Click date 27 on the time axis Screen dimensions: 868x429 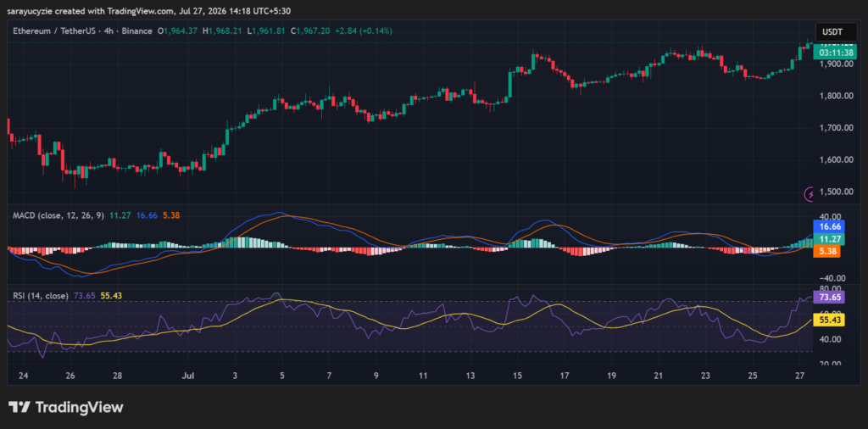click(x=799, y=376)
